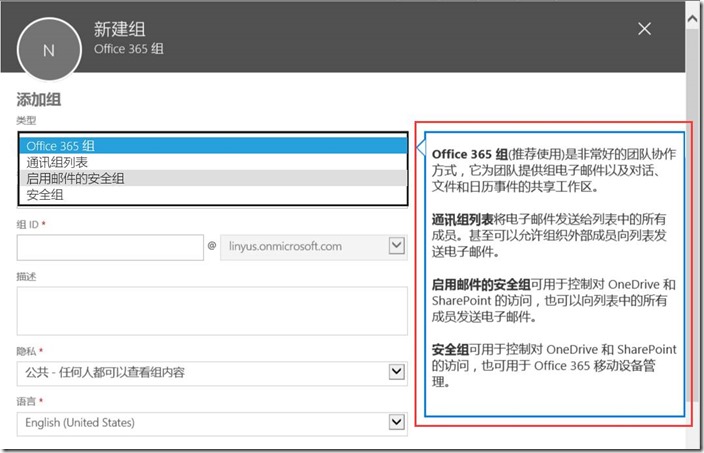Click the 描述 label above text area
The image size is (704, 453).
click(26, 277)
